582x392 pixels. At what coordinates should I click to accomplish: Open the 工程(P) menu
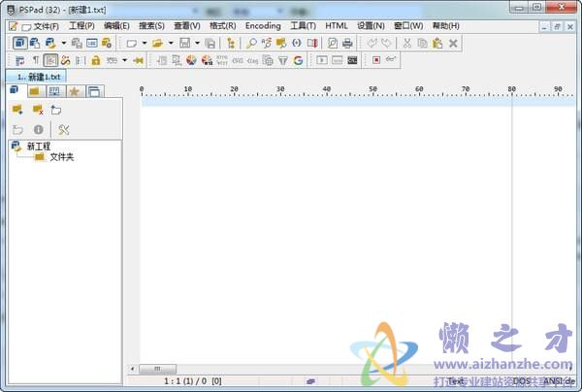pos(81,26)
